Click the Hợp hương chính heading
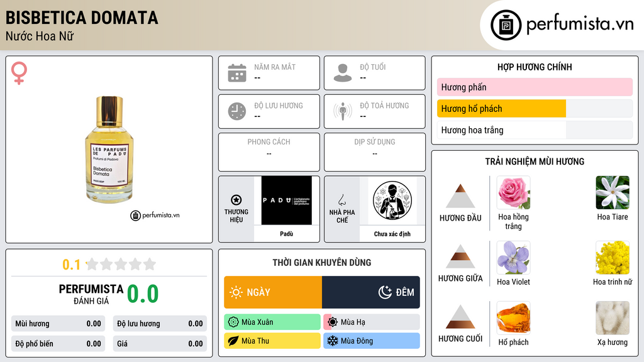Viewport: 644px width, 362px height. pos(535,67)
